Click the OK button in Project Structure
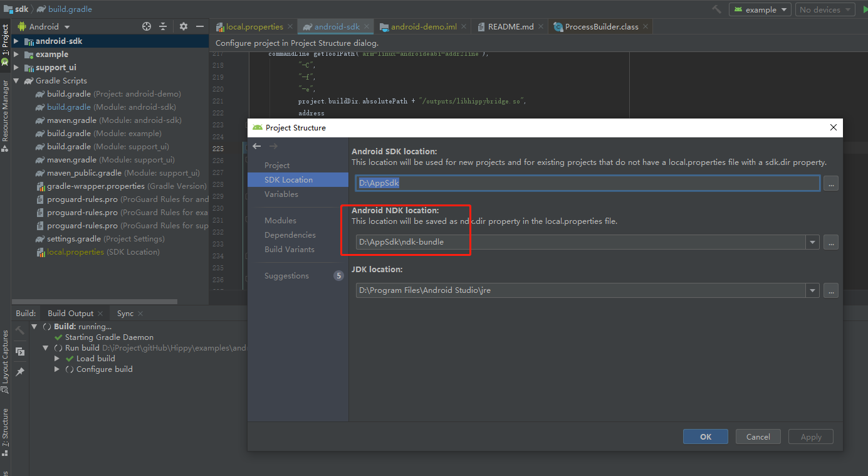This screenshot has height=476, width=868. 705,436
